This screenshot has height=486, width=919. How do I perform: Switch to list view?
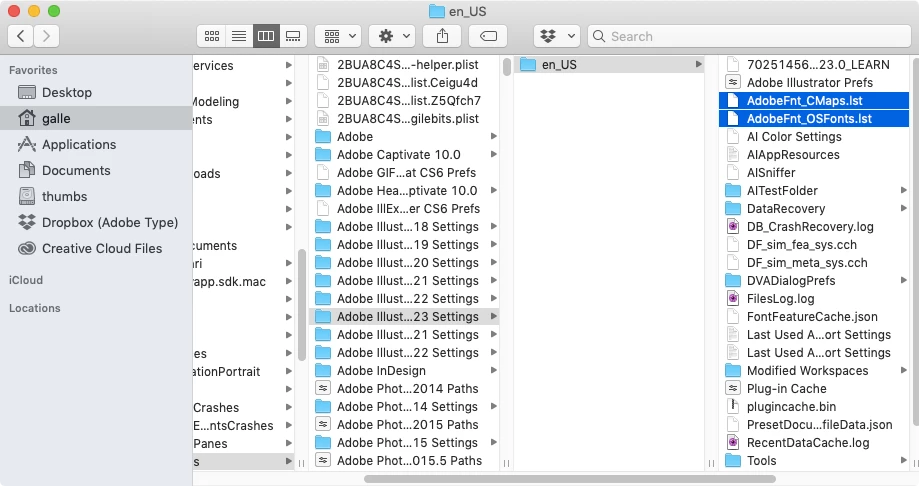click(239, 36)
